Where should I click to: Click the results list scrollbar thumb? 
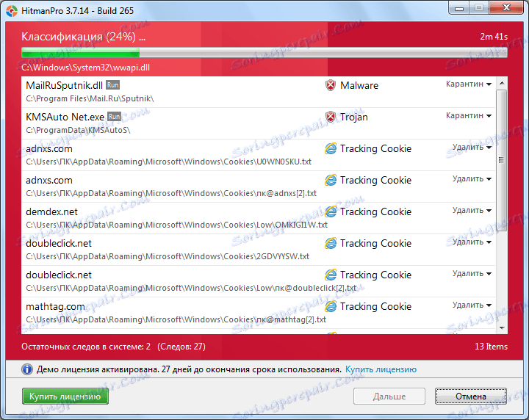502,160
